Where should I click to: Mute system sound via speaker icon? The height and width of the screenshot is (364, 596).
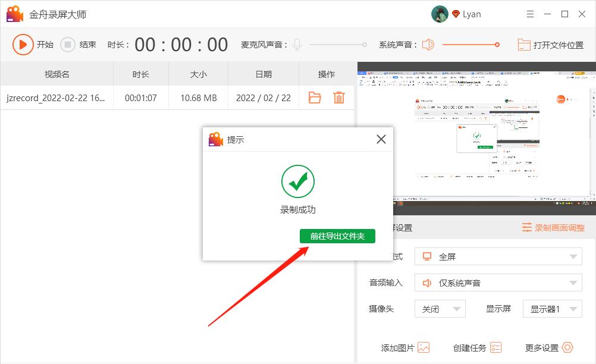click(428, 43)
